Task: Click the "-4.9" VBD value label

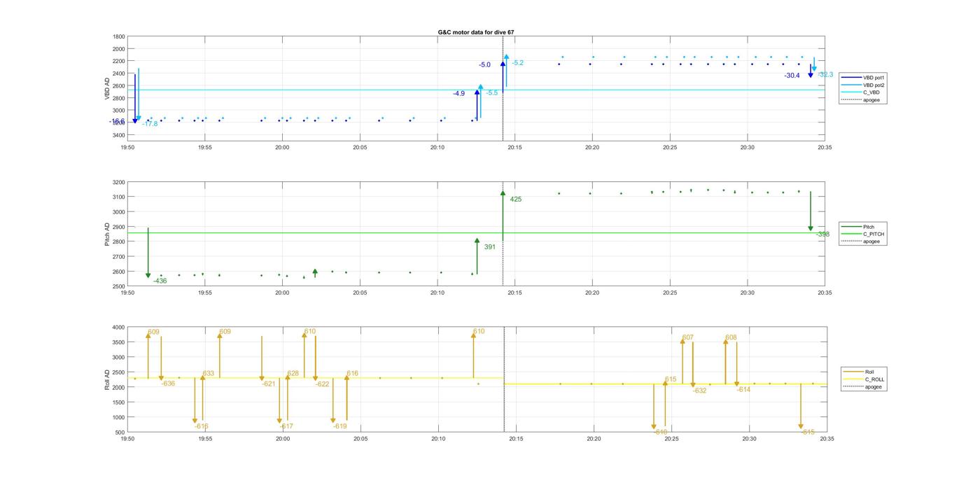Action: coord(458,94)
